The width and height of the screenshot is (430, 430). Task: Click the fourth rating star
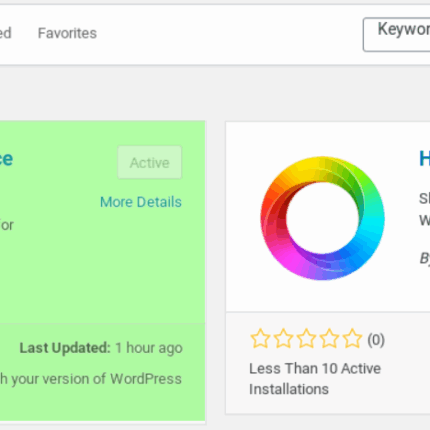(x=329, y=339)
